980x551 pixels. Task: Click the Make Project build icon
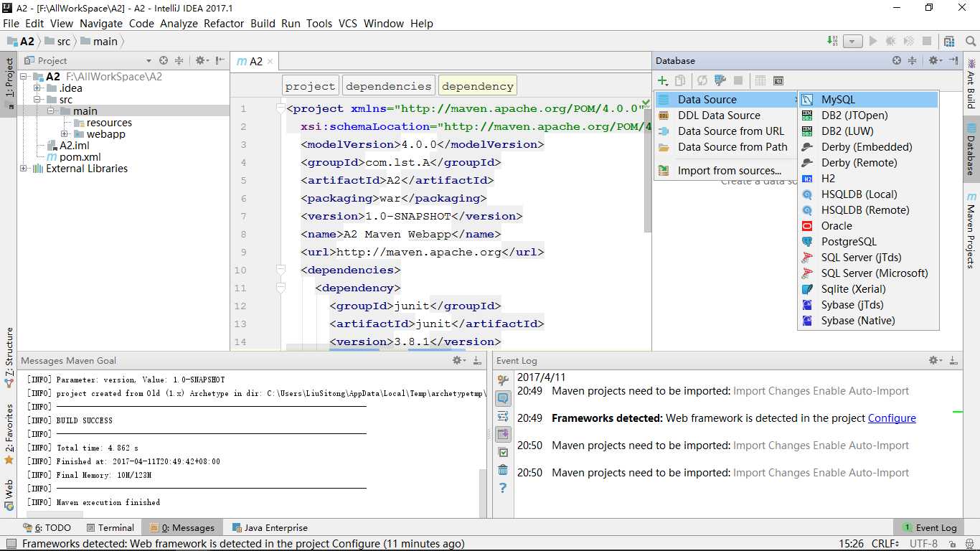tap(832, 41)
